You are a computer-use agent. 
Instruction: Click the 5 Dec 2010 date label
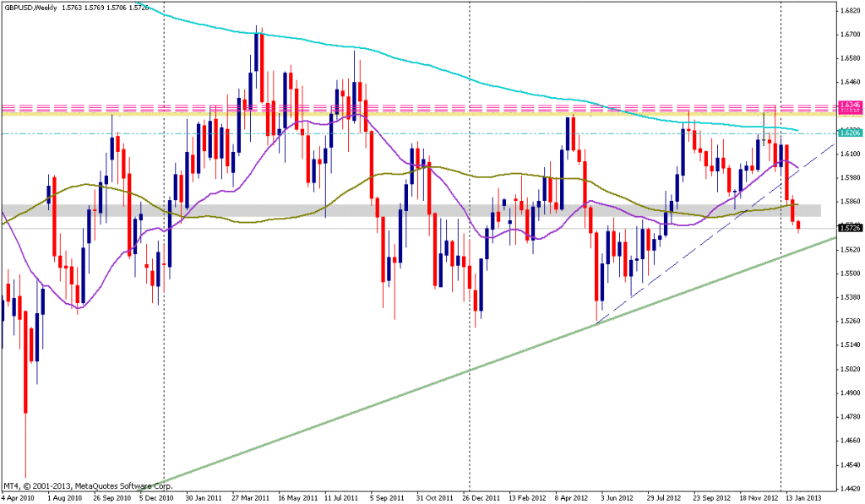[x=157, y=498]
